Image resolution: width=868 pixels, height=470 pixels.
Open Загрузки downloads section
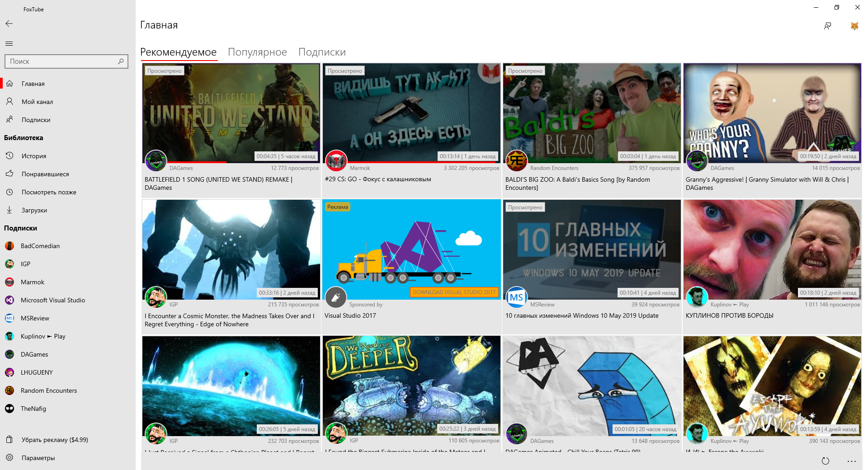(34, 210)
